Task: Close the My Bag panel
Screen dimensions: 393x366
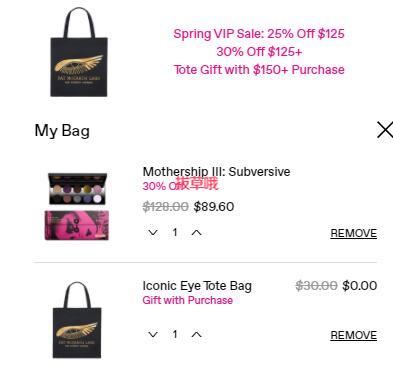Action: (385, 130)
